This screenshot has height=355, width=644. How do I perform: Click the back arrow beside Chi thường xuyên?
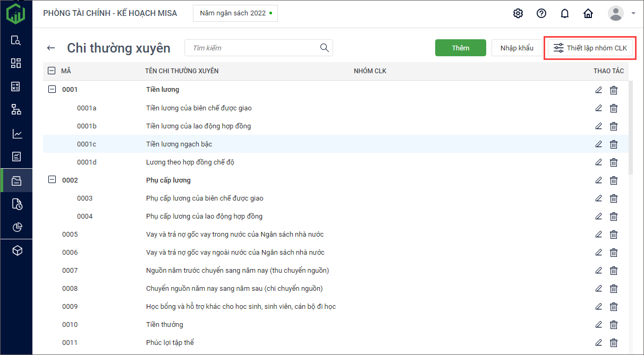(x=51, y=48)
